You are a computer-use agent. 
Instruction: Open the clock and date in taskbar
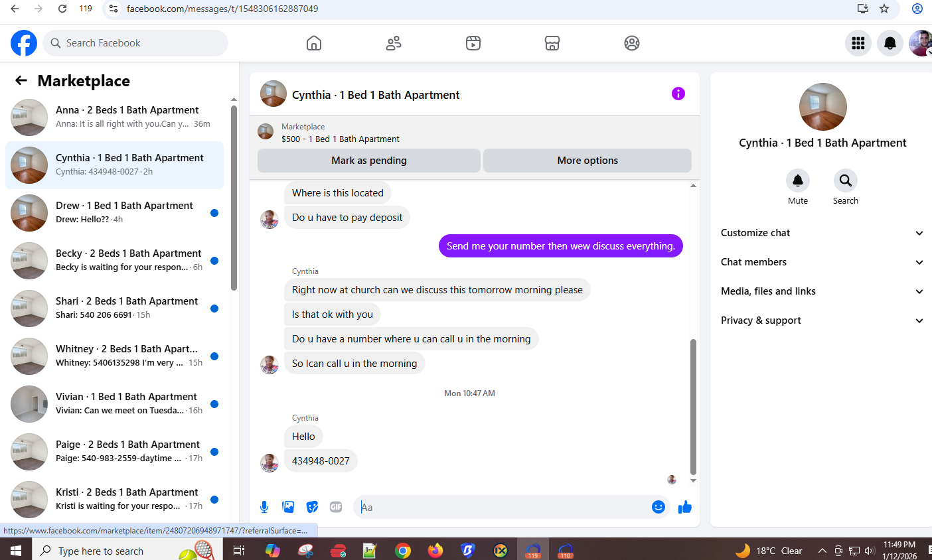tap(899, 551)
